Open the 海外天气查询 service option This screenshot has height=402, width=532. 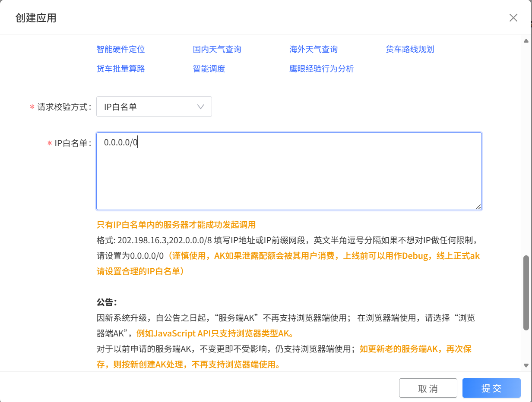314,49
